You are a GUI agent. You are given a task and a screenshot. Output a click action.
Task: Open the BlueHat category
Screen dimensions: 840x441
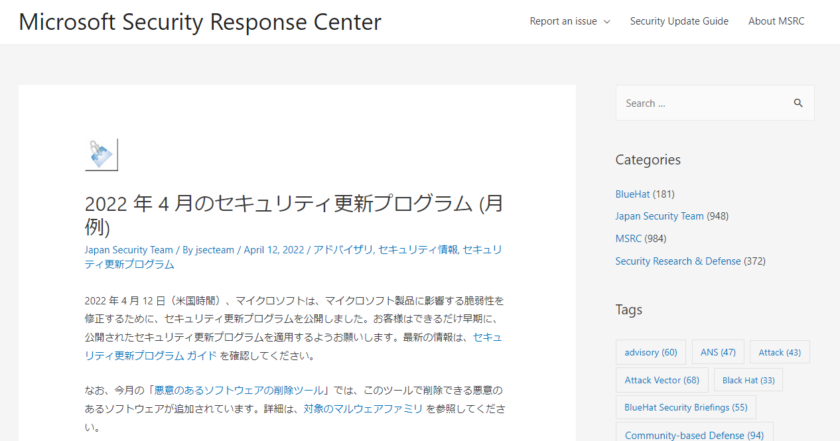tap(632, 194)
